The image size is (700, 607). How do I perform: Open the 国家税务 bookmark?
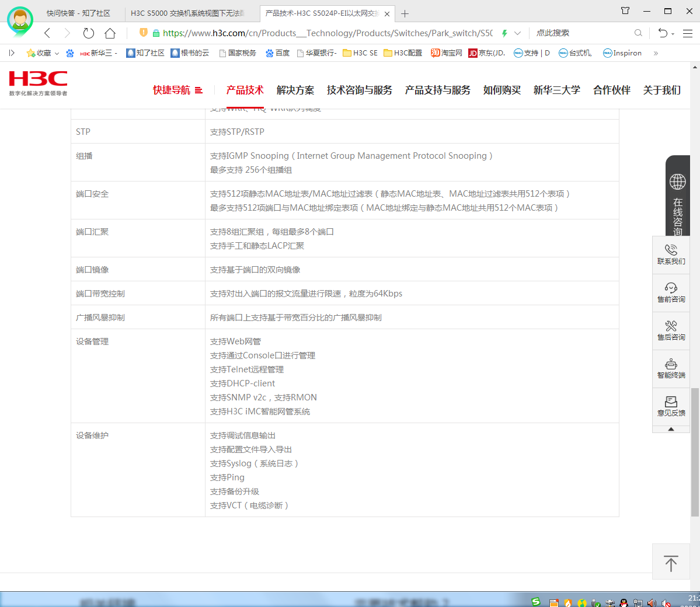point(238,53)
